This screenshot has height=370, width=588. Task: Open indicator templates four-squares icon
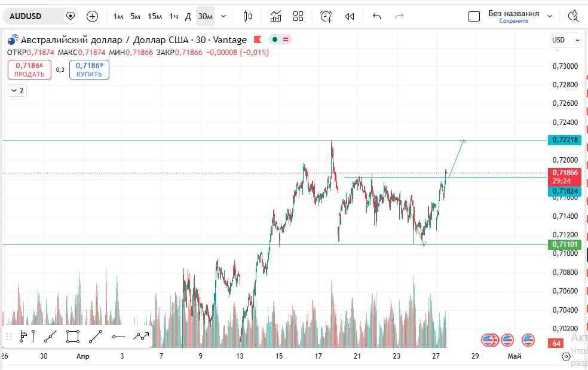tap(298, 16)
